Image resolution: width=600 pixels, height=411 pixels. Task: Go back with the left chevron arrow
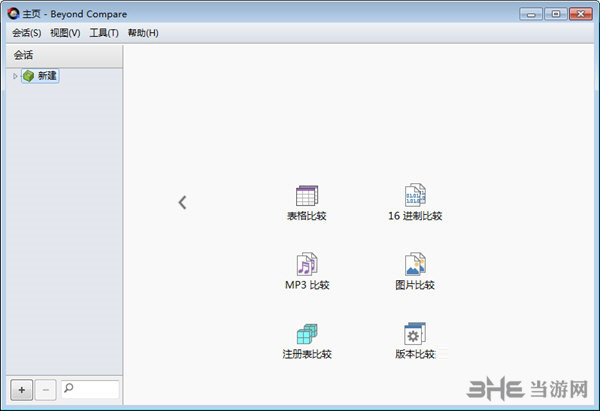[183, 202]
